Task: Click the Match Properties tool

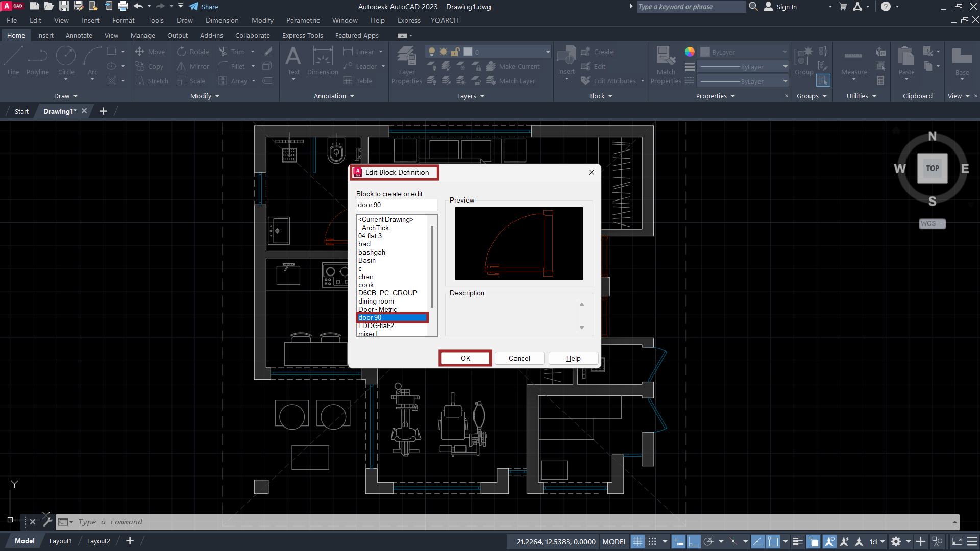Action: (666, 65)
